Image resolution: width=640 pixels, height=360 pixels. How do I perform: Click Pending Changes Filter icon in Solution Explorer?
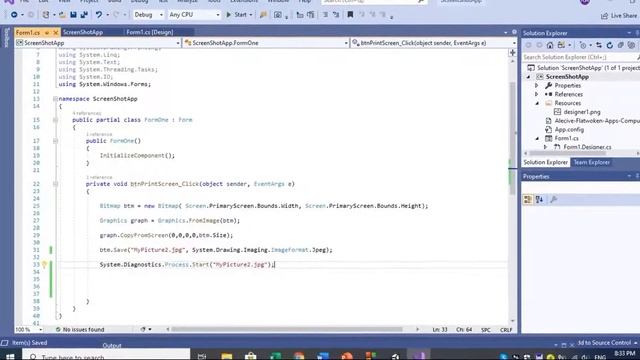(583, 45)
